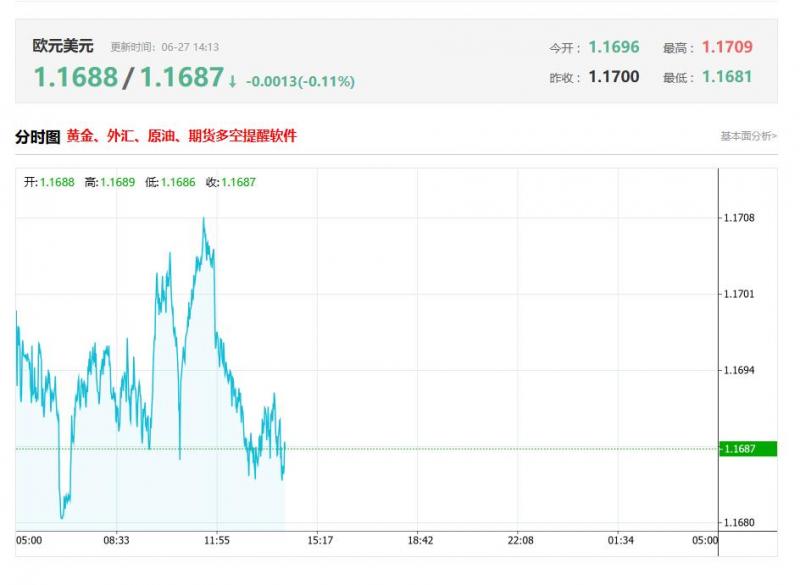Screen dimensions: 800x585
Task: Click the 1.1680 price axis label
Action: click(x=739, y=523)
